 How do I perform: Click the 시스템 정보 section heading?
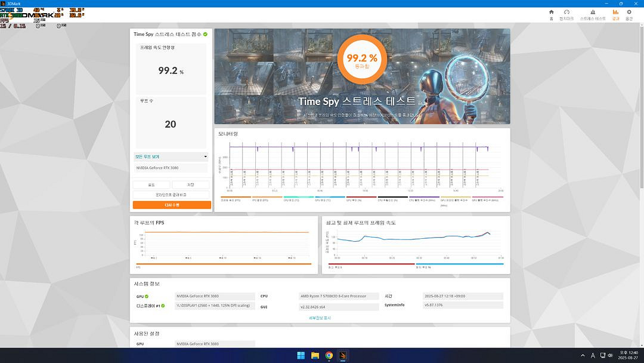[x=147, y=284]
